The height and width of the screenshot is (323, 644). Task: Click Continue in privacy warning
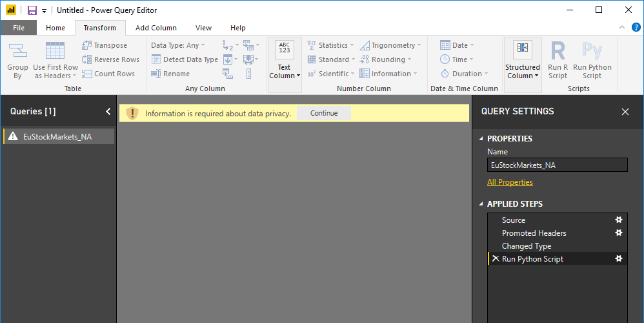(324, 113)
